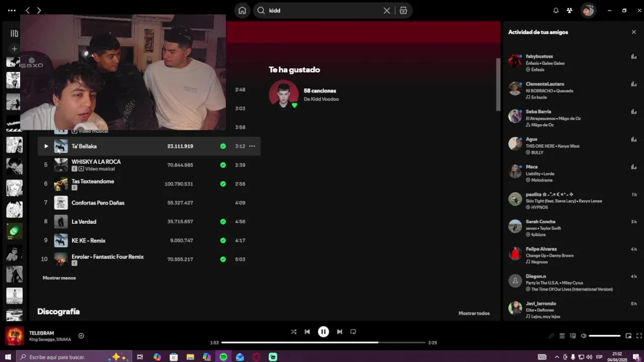
Task: Open the TELEGRAM now-playing cover art
Action: (15, 336)
